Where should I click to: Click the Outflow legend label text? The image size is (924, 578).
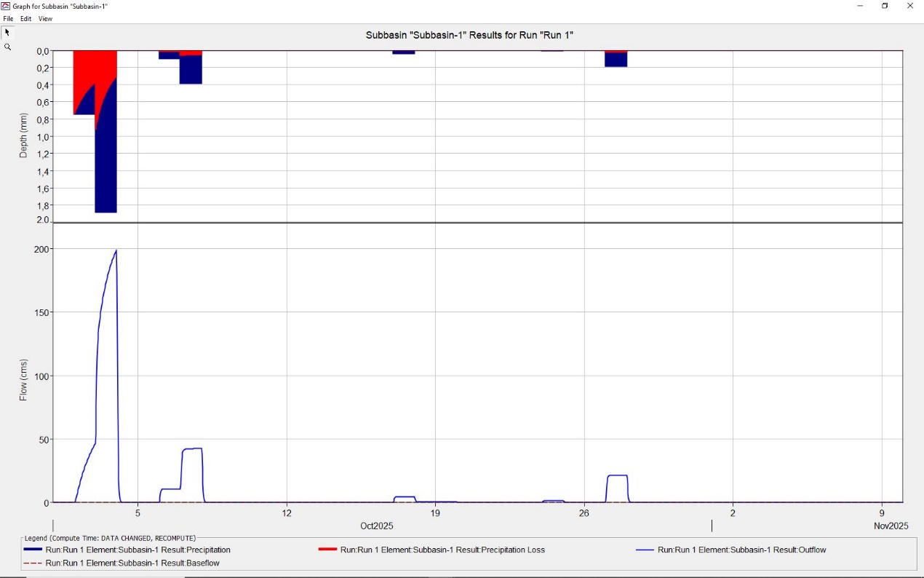click(741, 550)
